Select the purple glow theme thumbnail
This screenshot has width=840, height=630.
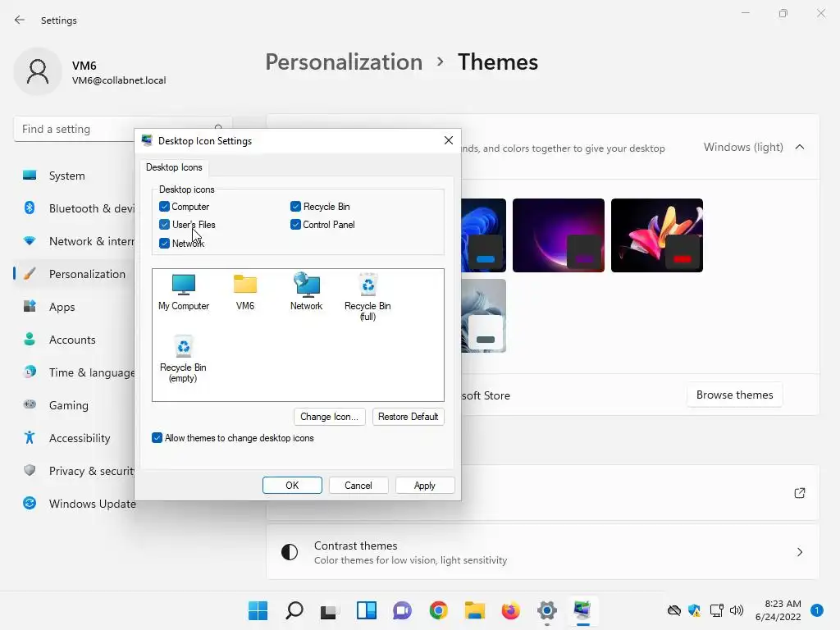[558, 235]
